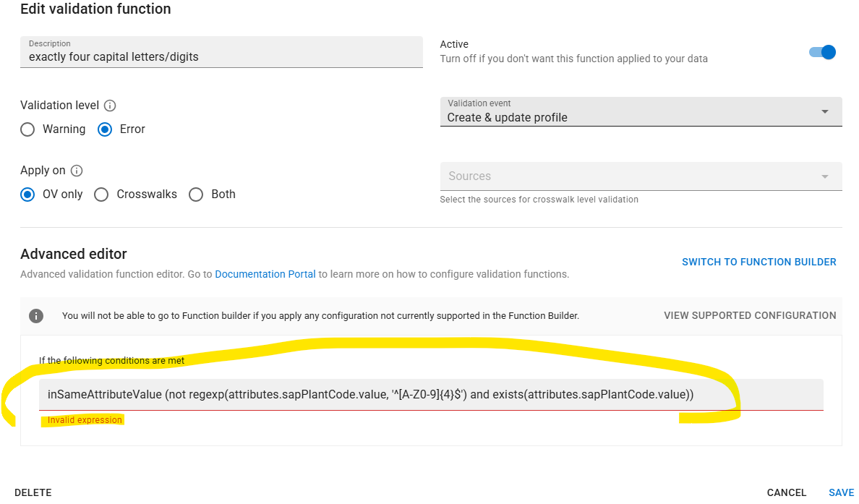Open the Documentation Portal link
Image resolution: width=859 pixels, height=504 pixels.
[x=265, y=274]
